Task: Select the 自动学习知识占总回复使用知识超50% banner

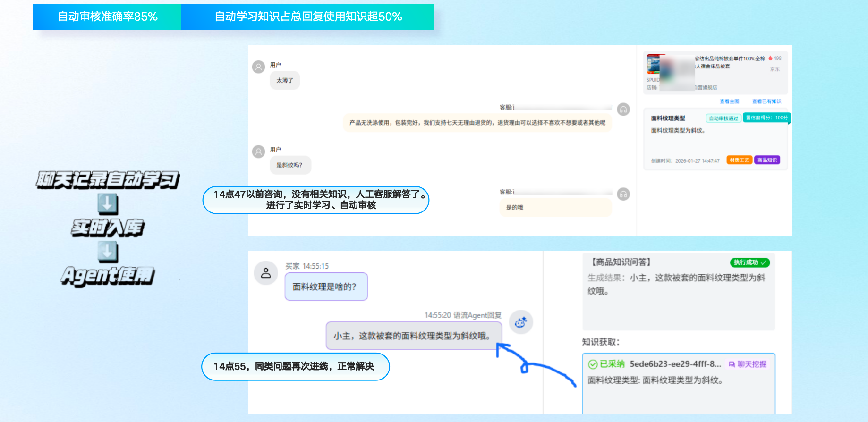Action: point(308,17)
